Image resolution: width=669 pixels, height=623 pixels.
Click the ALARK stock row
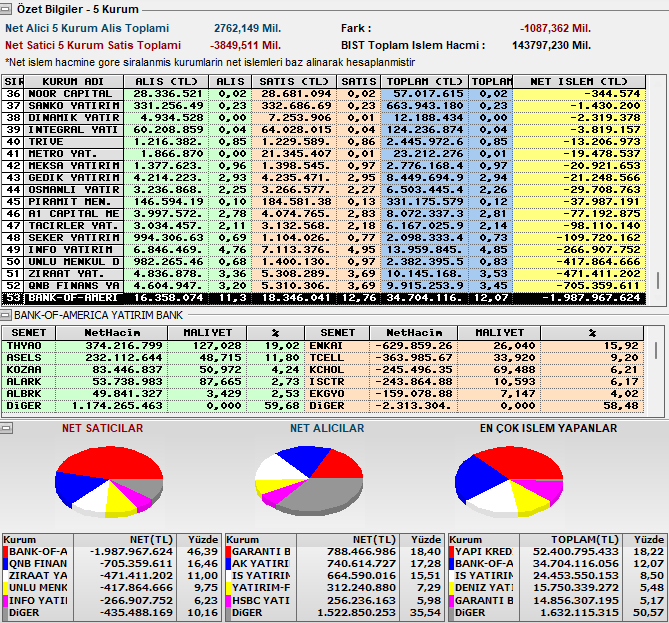153,381
